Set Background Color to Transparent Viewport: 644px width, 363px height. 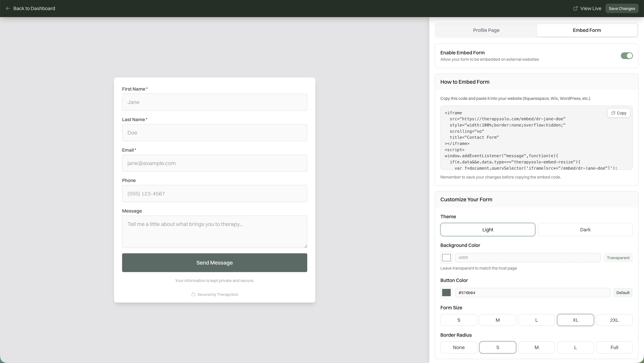click(x=618, y=257)
